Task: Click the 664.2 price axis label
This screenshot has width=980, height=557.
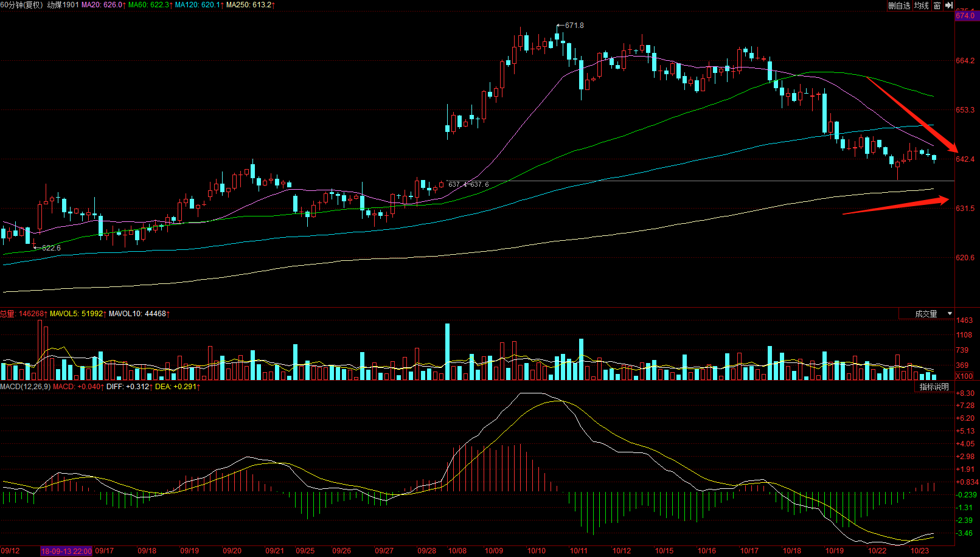Action: [965, 61]
